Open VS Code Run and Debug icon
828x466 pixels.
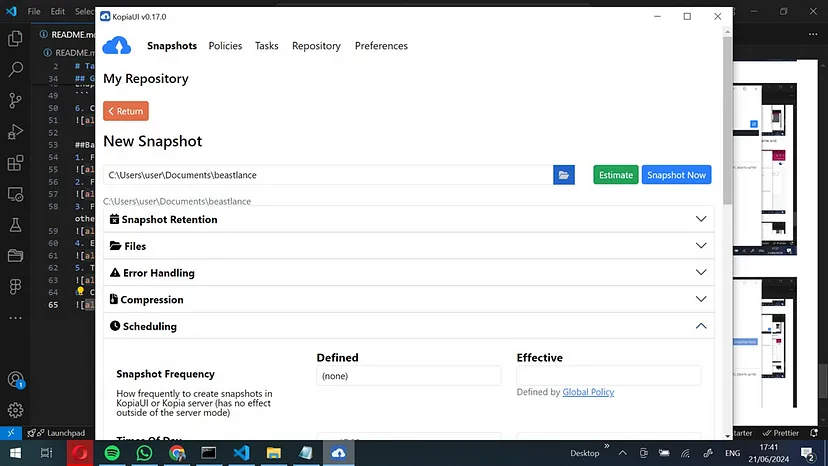click(16, 131)
